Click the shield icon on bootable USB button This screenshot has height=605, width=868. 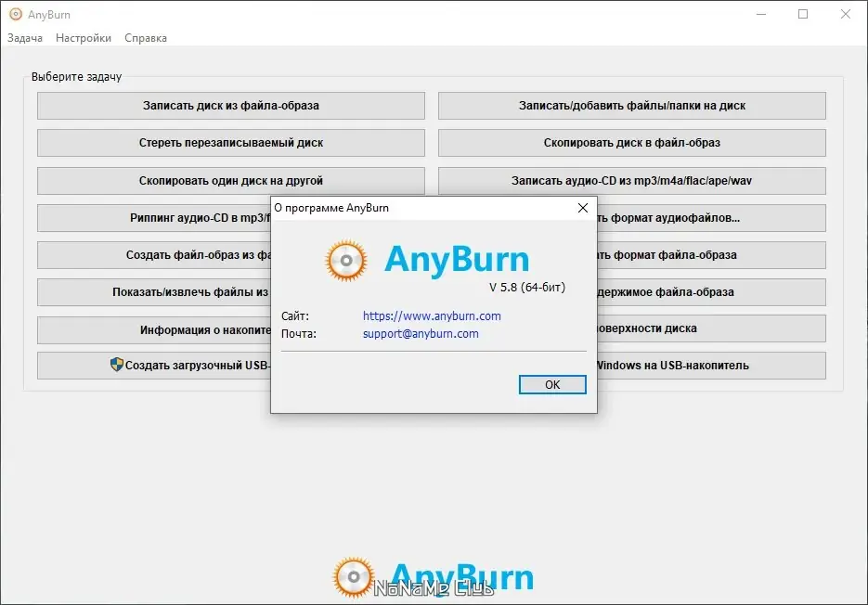tap(116, 365)
